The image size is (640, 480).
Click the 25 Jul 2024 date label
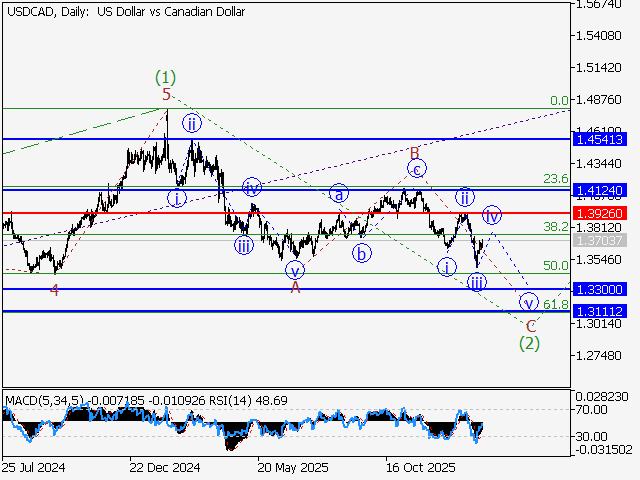click(x=33, y=467)
